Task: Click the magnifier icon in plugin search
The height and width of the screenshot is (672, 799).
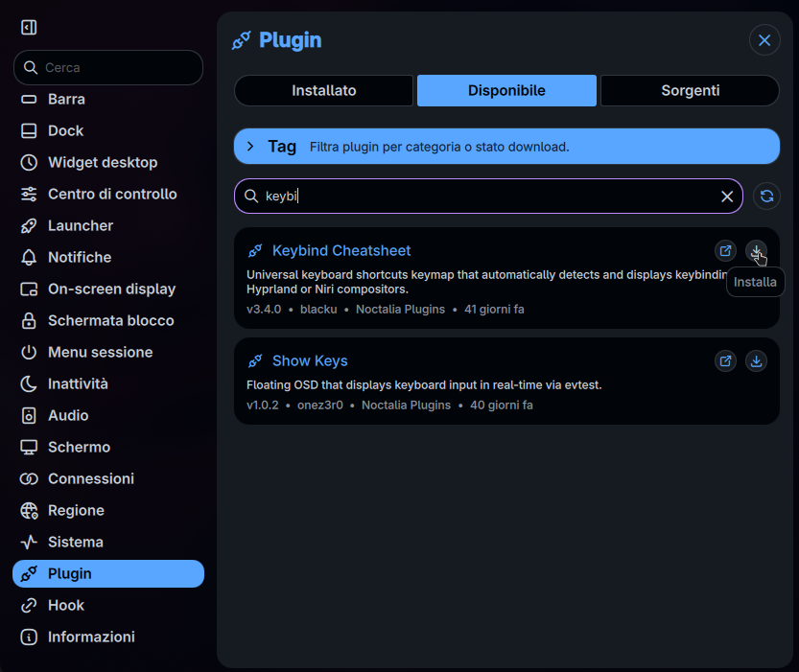Action: click(251, 196)
